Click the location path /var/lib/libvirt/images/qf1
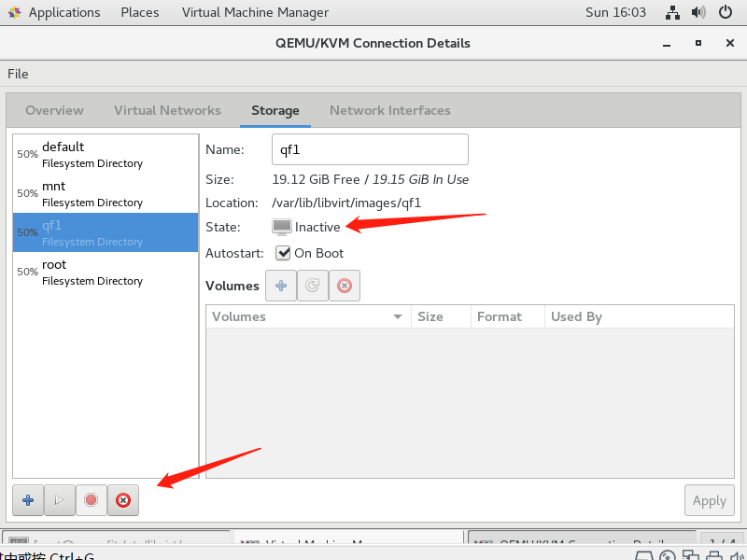 (346, 203)
